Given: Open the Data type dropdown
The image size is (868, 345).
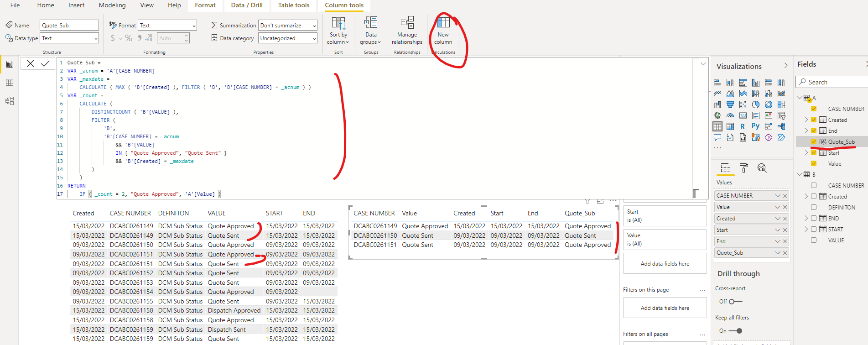Looking at the screenshot, I should (70, 38).
